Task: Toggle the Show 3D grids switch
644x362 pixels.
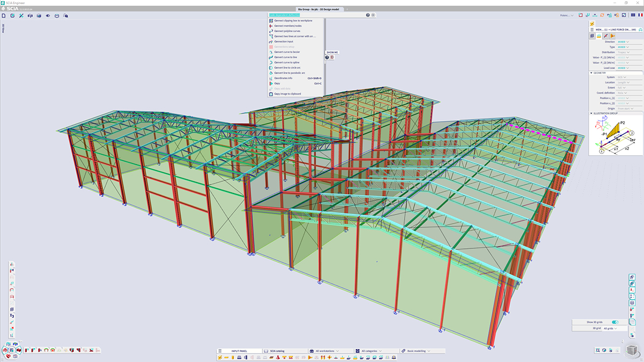Action: tap(615, 322)
